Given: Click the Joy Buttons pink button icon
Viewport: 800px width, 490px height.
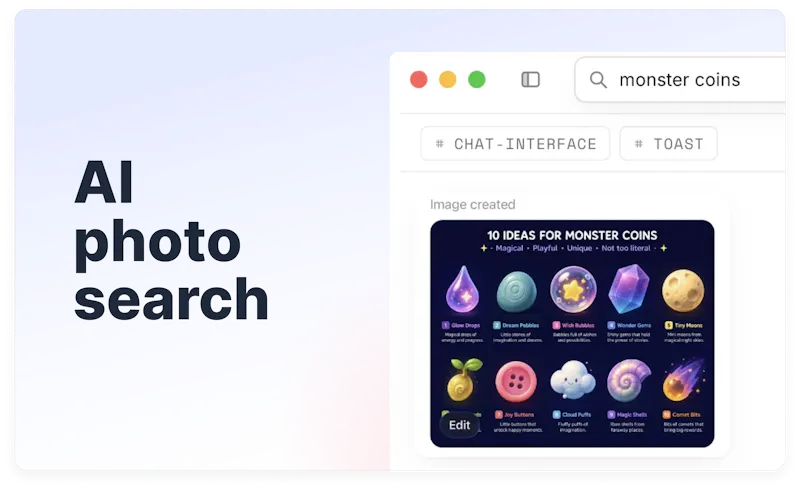Looking at the screenshot, I should [516, 381].
